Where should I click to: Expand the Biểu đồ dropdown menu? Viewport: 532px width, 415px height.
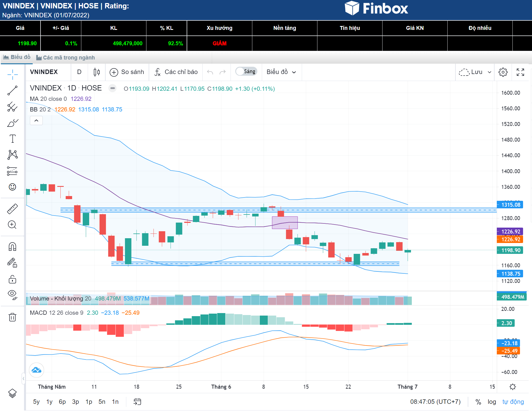pos(281,72)
